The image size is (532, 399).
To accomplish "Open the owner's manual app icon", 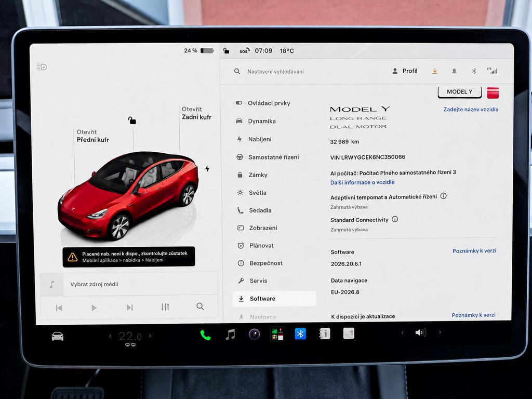I will 325,334.
